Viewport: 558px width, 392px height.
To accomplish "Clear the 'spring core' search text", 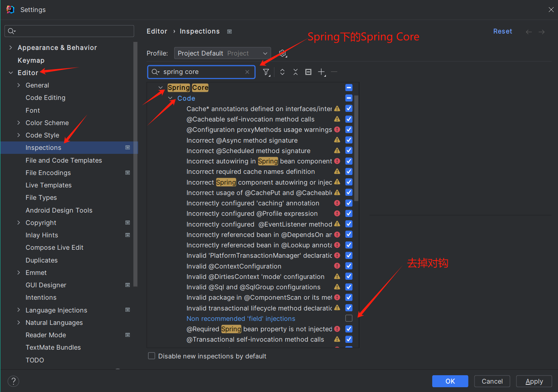I will pyautogui.click(x=247, y=72).
